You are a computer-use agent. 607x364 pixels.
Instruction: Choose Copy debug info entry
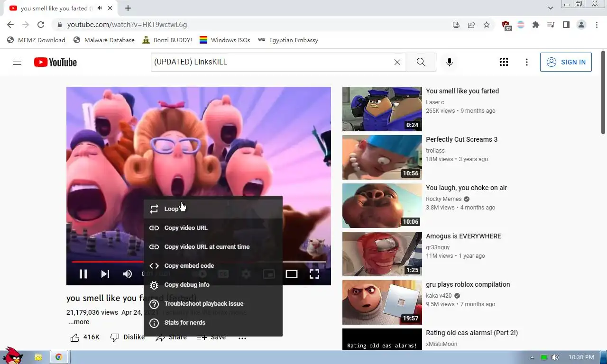click(x=213, y=284)
